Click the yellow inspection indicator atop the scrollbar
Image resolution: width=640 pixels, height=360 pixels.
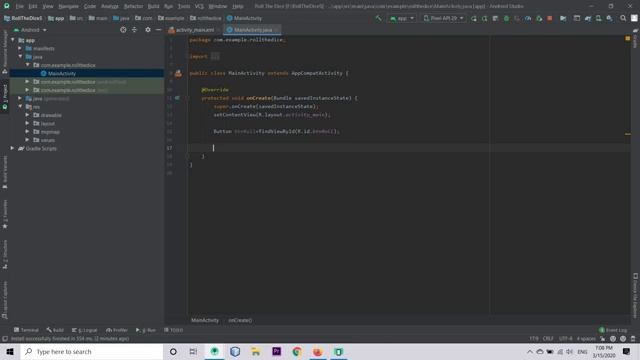(x=628, y=38)
